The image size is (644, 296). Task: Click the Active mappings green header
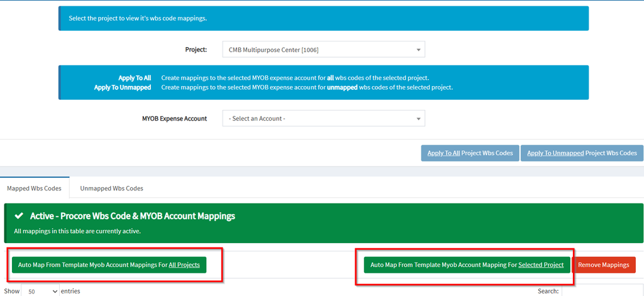tap(323, 223)
